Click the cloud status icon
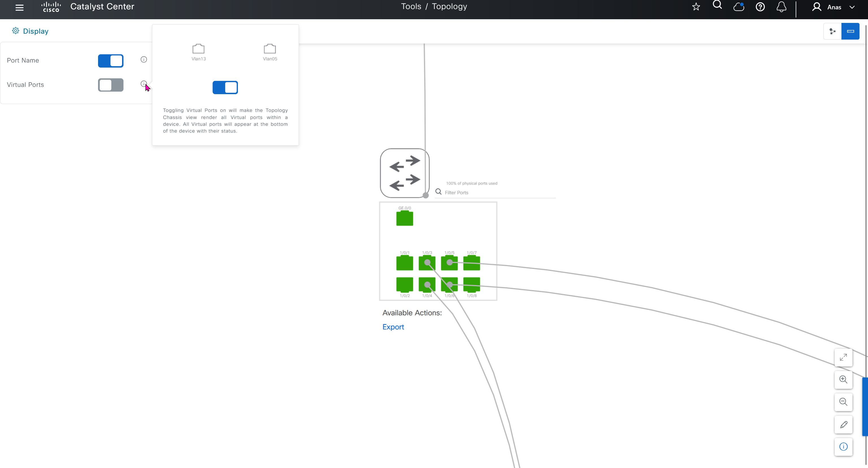The image size is (868, 468). 739,7
